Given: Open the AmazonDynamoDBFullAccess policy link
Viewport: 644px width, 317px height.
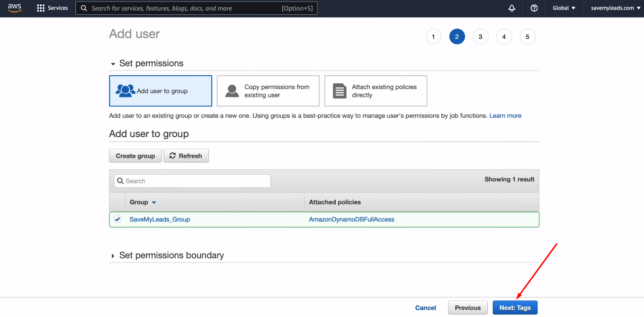Looking at the screenshot, I should point(351,220).
